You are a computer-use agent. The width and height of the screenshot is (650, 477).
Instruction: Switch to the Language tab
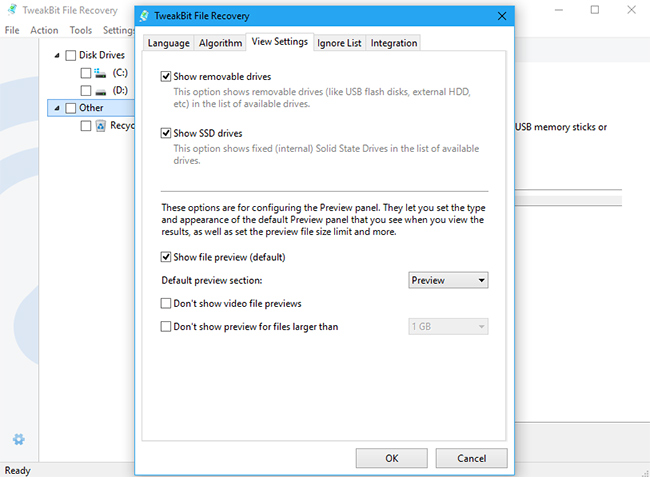[168, 43]
